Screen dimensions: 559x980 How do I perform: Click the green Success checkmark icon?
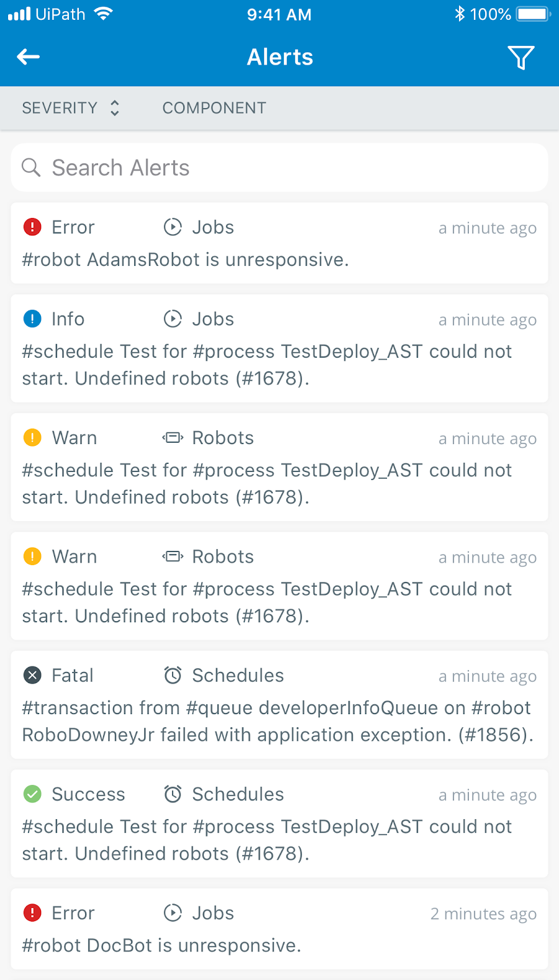[32, 794]
